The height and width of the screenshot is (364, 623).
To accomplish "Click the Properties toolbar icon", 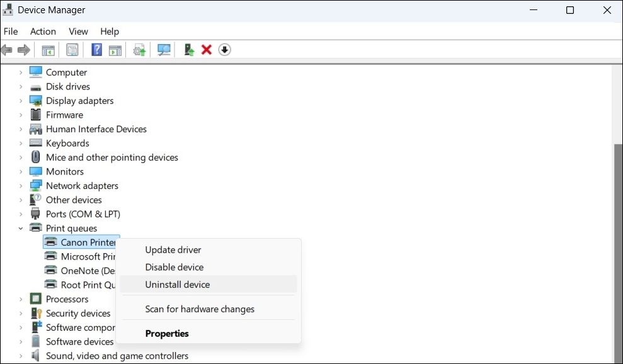I will click(72, 49).
